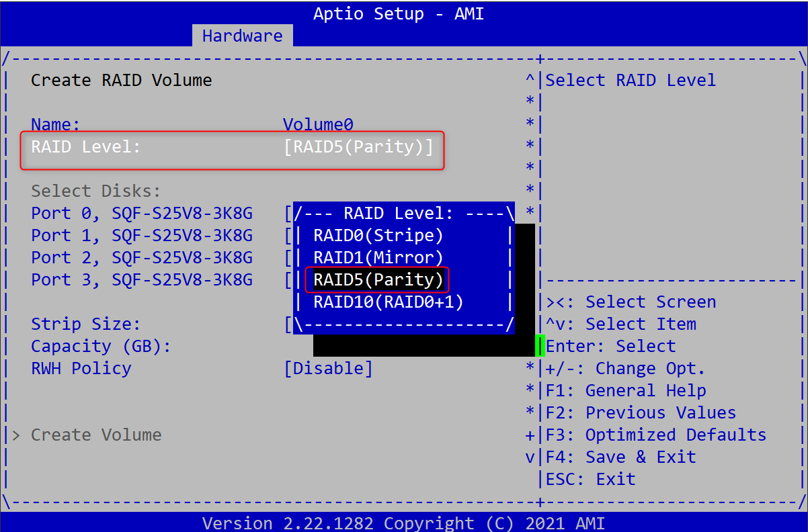The image size is (808, 532).
Task: Pick RAID10(RAID0+1) in the popup list
Action: 388,302
